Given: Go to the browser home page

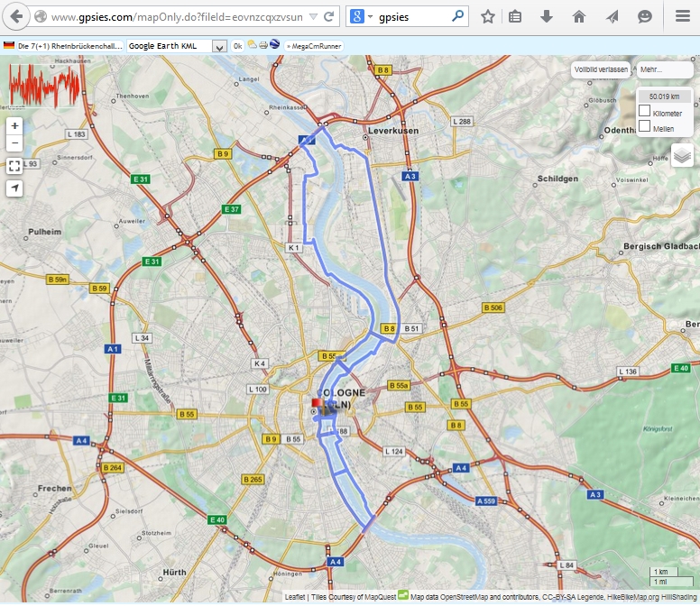Looking at the screenshot, I should pos(579,16).
